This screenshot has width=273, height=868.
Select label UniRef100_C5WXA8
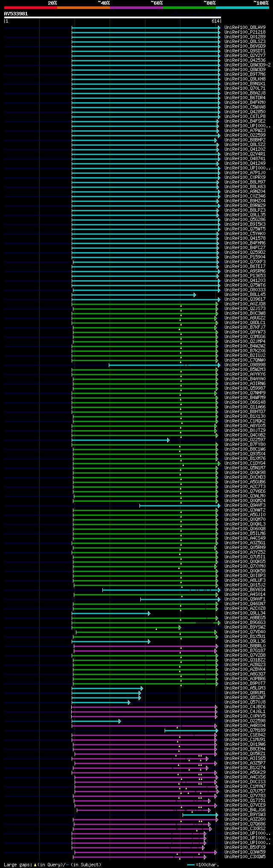pos(245,107)
